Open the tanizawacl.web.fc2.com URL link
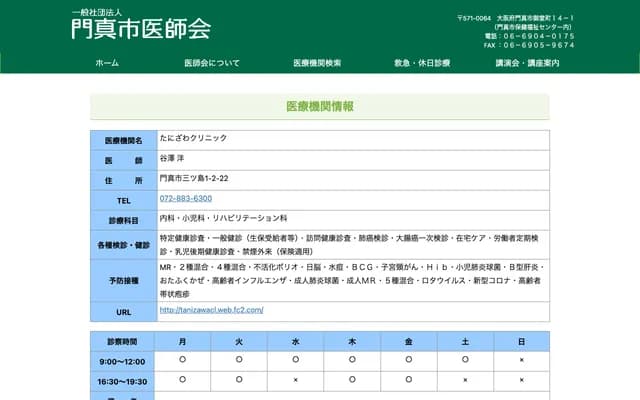Viewport: 640px width, 400px height. 211,310
